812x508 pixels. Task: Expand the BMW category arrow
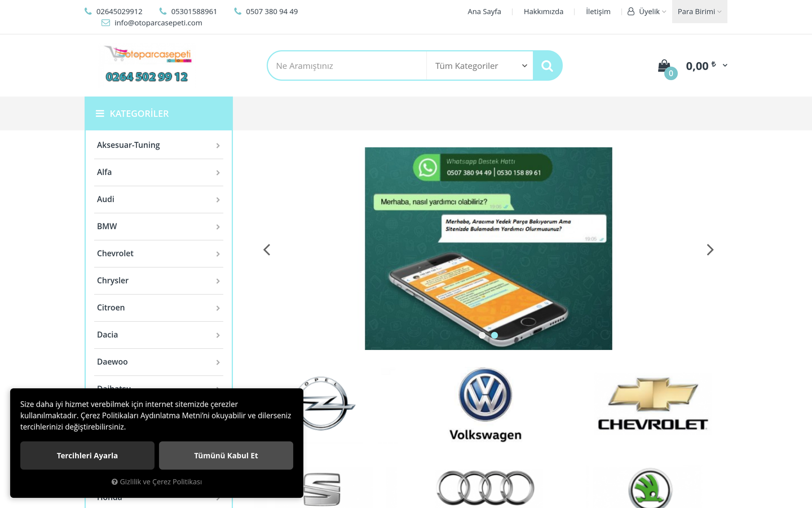click(218, 227)
